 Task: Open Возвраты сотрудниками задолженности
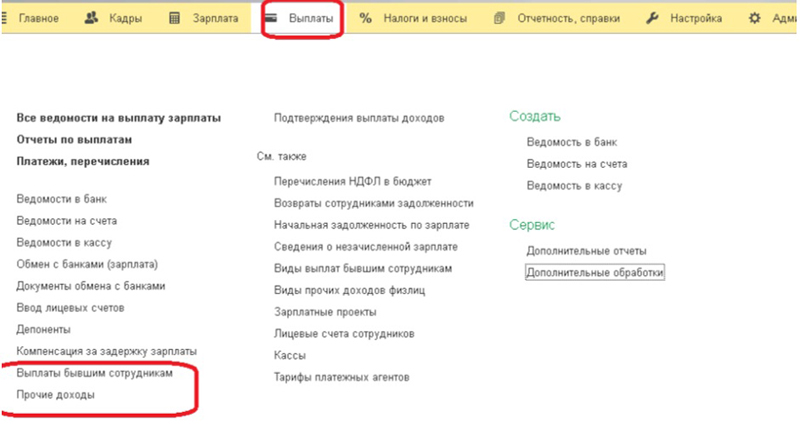click(x=374, y=204)
